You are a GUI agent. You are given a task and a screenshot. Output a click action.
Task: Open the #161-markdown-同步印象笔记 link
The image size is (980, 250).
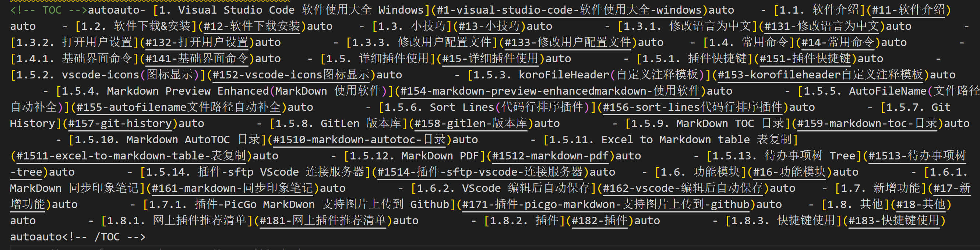[x=232, y=188]
